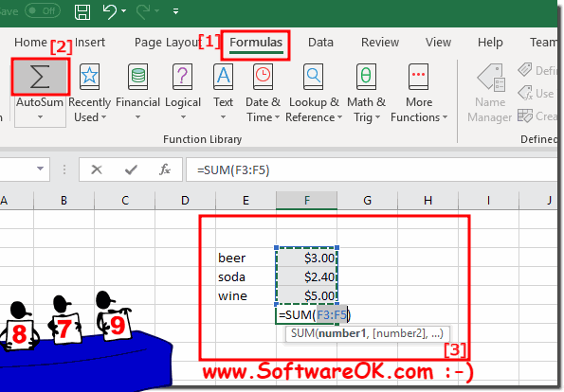Click the =SUM(F3:F5) editing cell
564x392 pixels.
(x=306, y=314)
